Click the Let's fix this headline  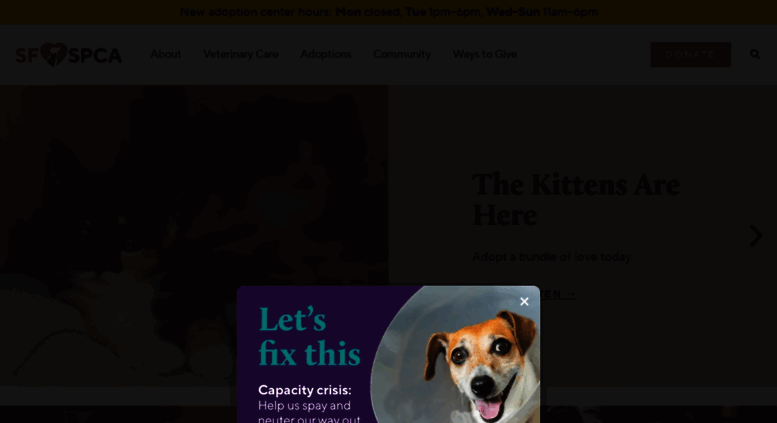click(x=309, y=337)
